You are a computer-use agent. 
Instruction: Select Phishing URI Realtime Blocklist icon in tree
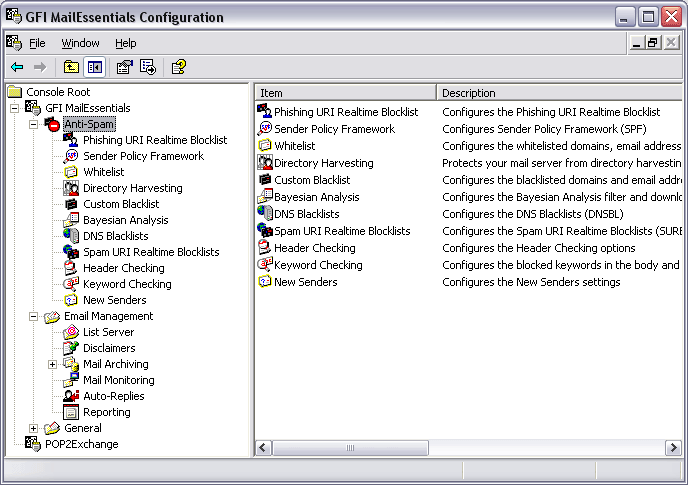tap(71, 140)
